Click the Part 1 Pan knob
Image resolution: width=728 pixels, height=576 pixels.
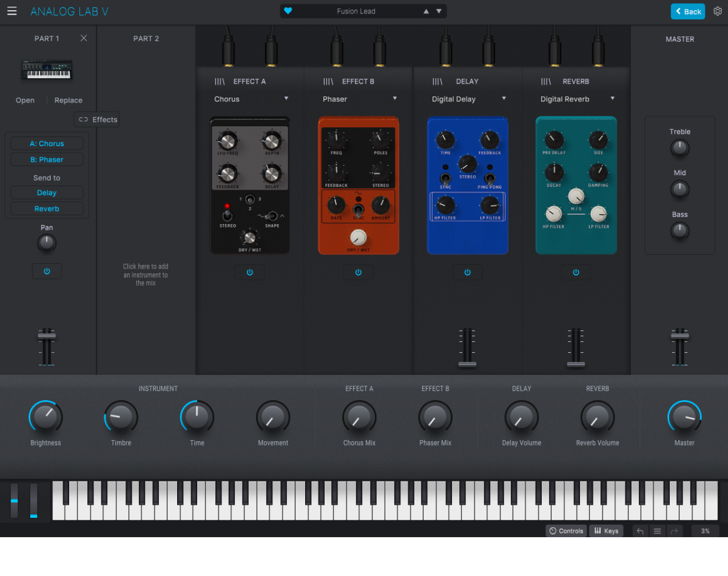[47, 243]
